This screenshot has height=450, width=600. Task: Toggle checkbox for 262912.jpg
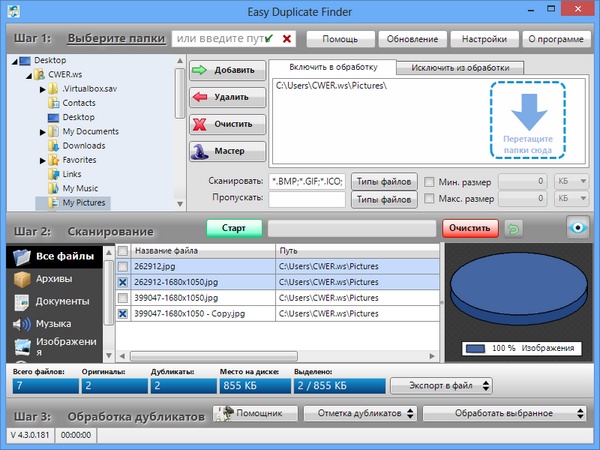[x=123, y=267]
